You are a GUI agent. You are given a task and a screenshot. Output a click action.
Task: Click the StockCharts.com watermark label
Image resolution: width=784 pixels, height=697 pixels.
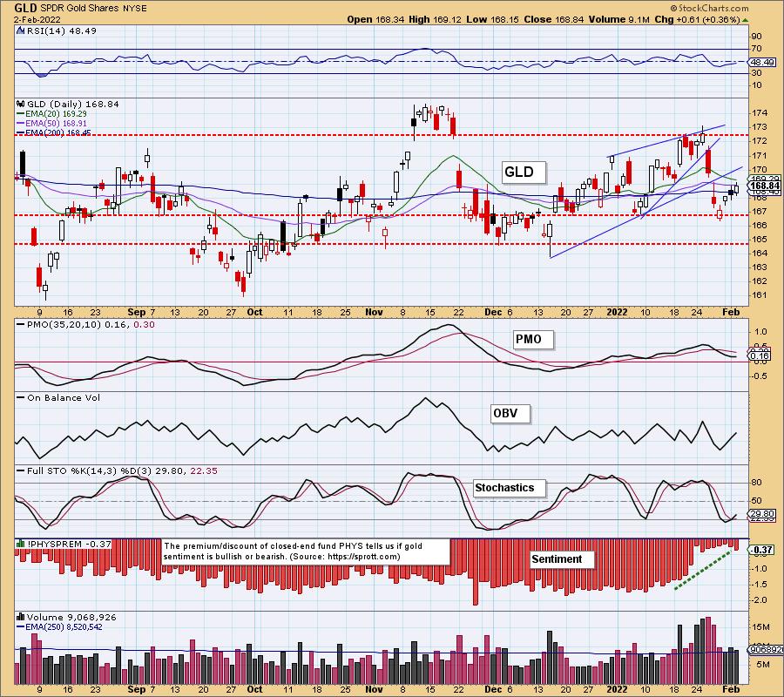[x=709, y=8]
